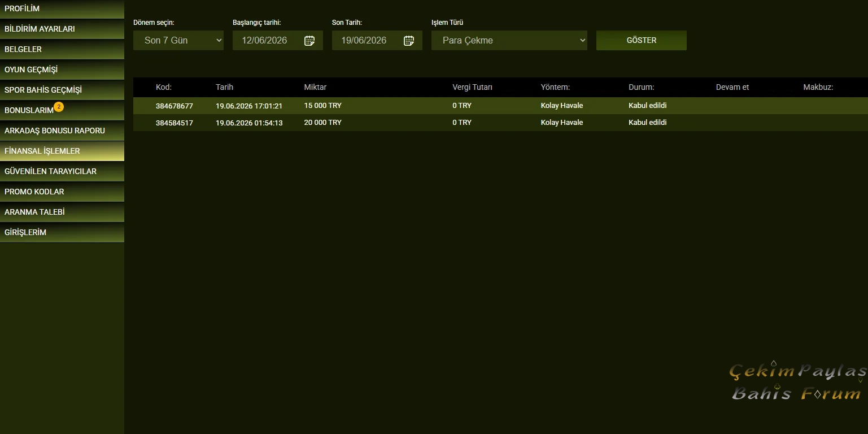Viewport: 868px width, 434px height.
Task: View GİRİŞLERİM login history
Action: tap(62, 232)
